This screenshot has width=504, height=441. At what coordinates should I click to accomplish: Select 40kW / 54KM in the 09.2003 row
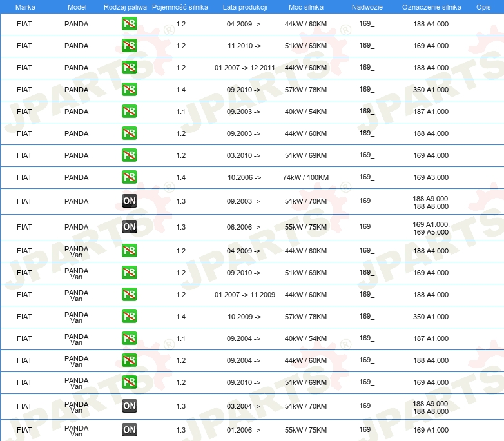(x=305, y=112)
